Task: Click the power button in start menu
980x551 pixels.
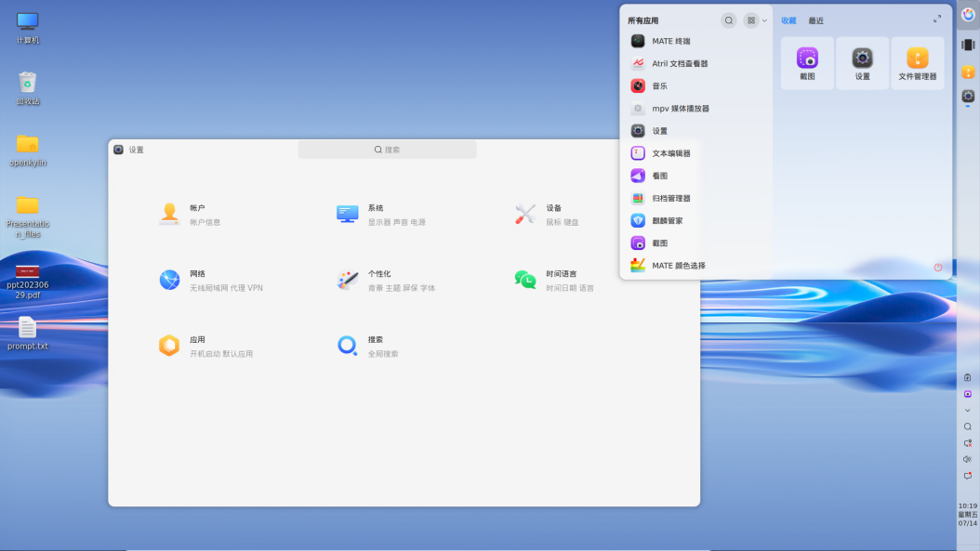Action: pos(937,268)
